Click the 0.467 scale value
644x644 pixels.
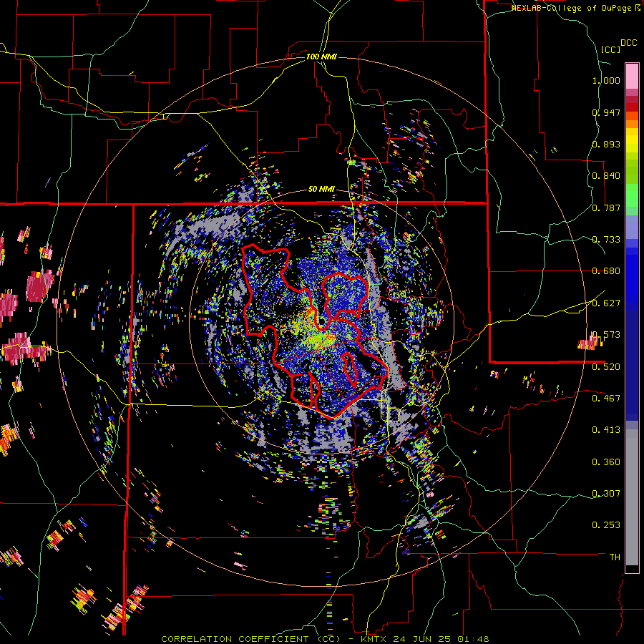606,399
